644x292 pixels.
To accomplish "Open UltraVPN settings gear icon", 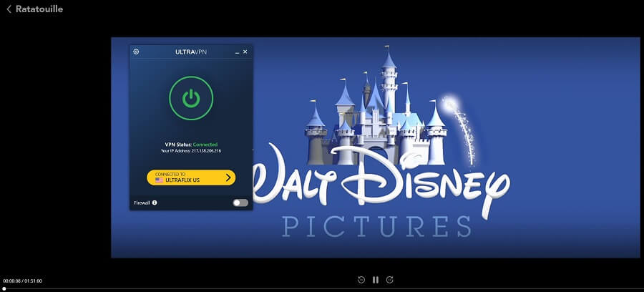I will click(x=136, y=52).
